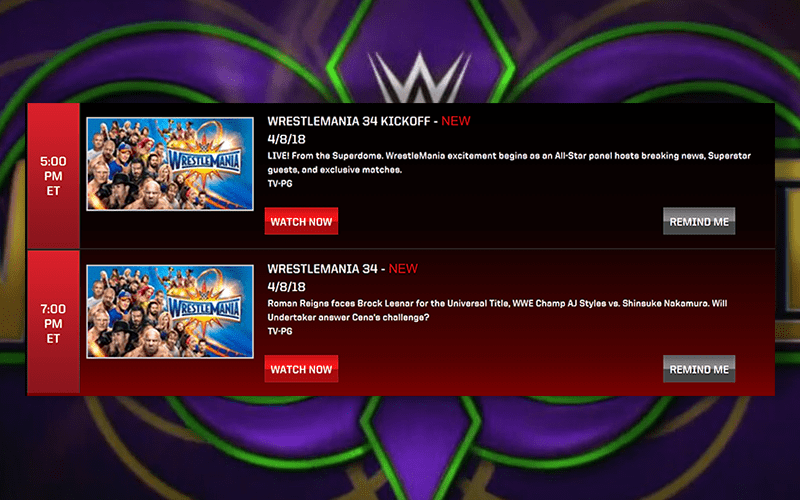Click the TV-PG rating on Kickoff listing
This screenshot has height=500, width=800.
pos(280,184)
